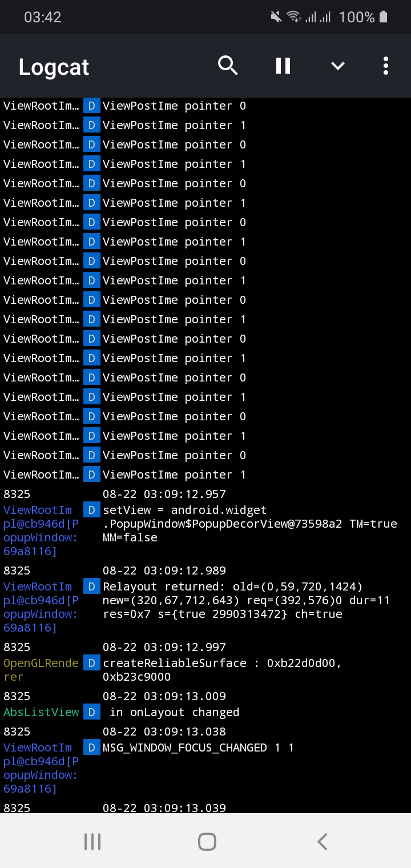The width and height of the screenshot is (411, 868).
Task: Tap the D badge on the setView log entry
Action: pyautogui.click(x=91, y=510)
